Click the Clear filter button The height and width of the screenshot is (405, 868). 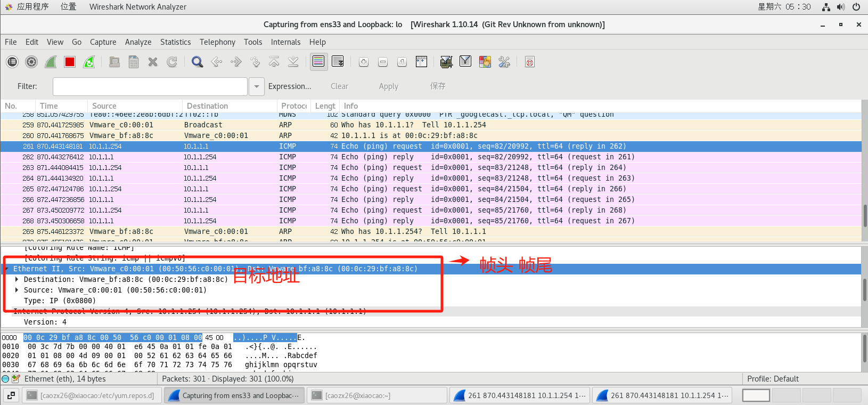[x=339, y=86]
